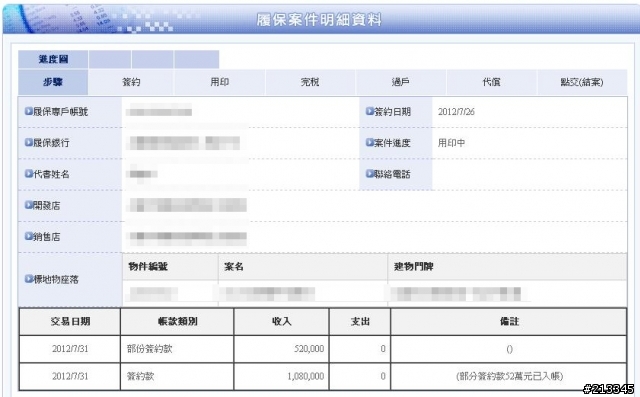This screenshot has height=397, width=640.
Task: Click the first progress bar segment after 進度圖
Action: (x=110, y=60)
